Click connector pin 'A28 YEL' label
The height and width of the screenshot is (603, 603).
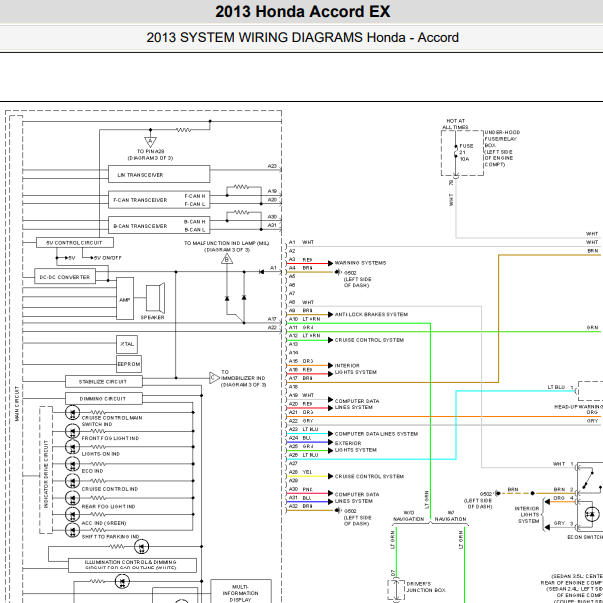301,472
